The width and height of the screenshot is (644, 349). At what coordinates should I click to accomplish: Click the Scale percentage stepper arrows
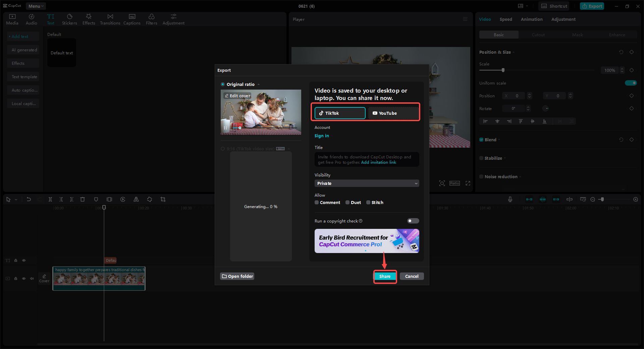(622, 70)
